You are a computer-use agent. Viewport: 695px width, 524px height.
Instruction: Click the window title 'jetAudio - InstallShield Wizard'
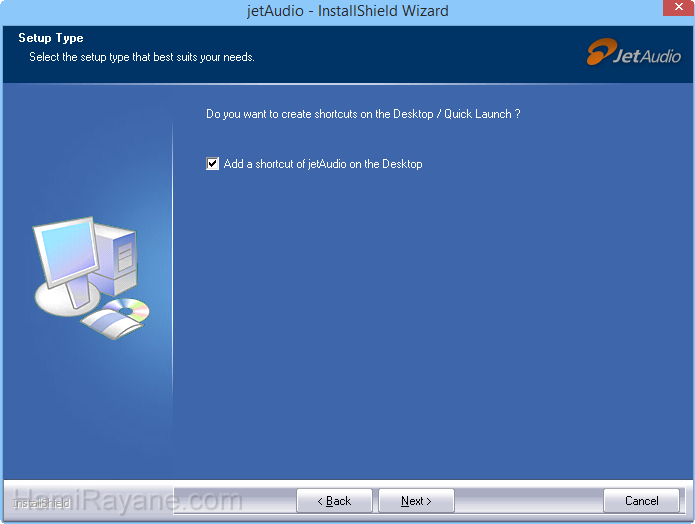click(x=348, y=11)
